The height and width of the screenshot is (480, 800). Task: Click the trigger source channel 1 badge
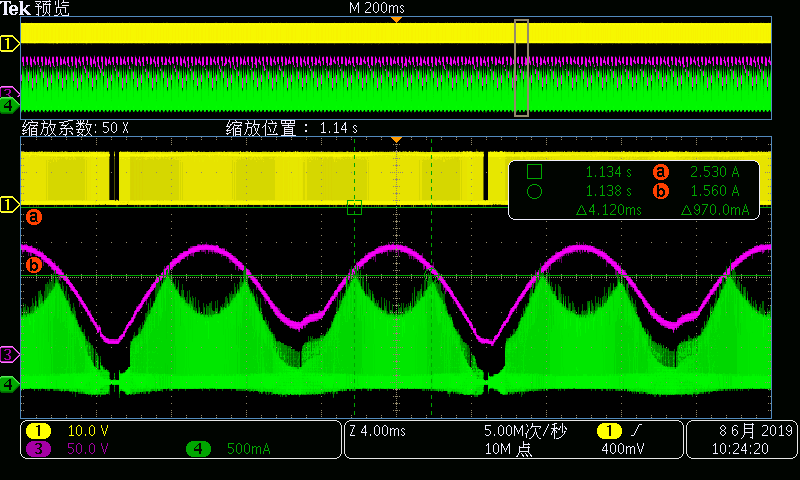click(609, 431)
